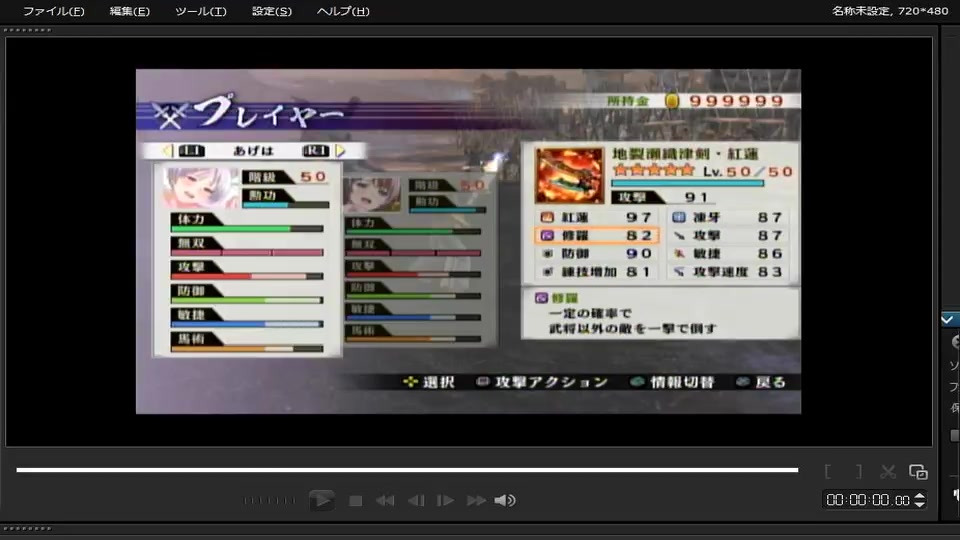Jump to the end with End button
960x540 pixels.
pos(476,501)
